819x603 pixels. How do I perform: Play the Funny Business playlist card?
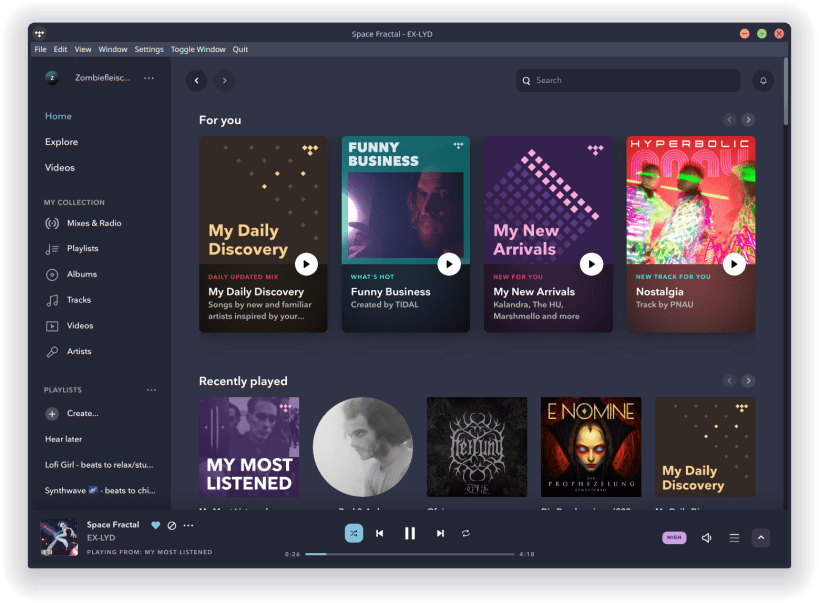coord(449,264)
